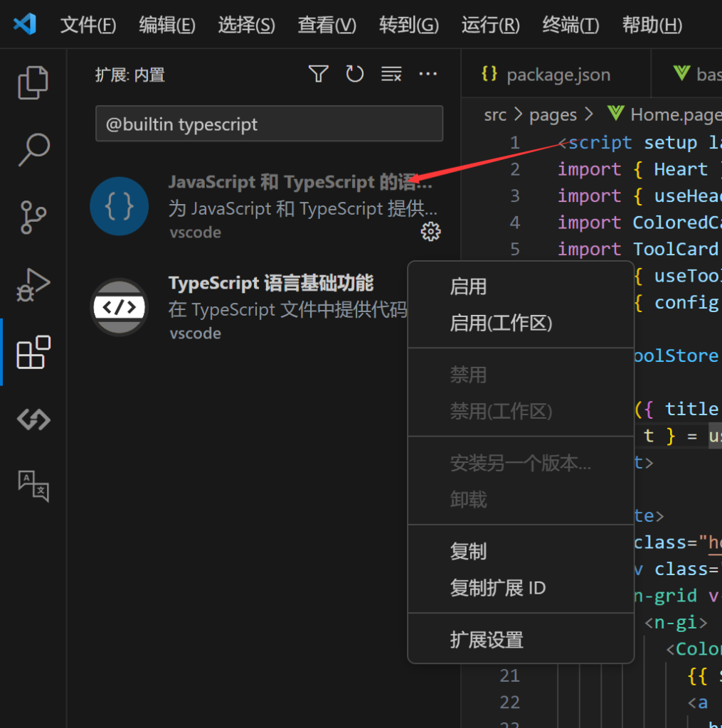This screenshot has height=728, width=722.
Task: Click the 扩展: 内置 panel title
Action: (130, 75)
